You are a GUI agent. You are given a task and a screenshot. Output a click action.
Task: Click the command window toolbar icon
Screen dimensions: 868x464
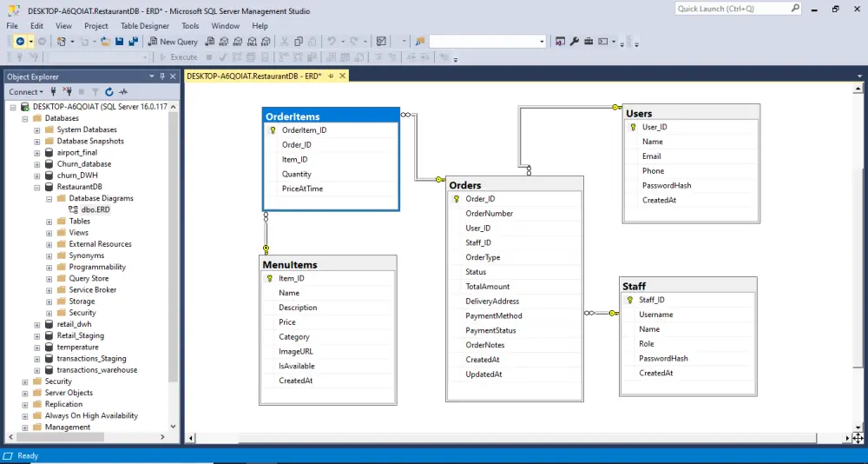pyautogui.click(x=603, y=42)
